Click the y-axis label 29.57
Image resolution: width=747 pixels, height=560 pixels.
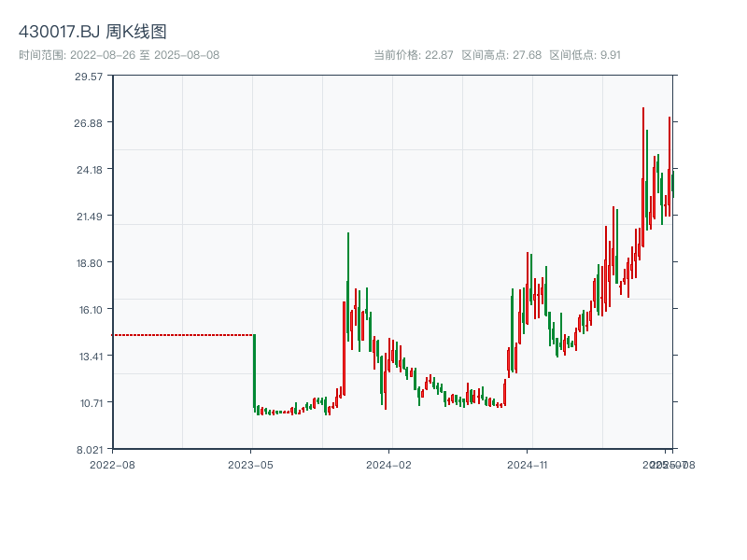[x=89, y=77]
